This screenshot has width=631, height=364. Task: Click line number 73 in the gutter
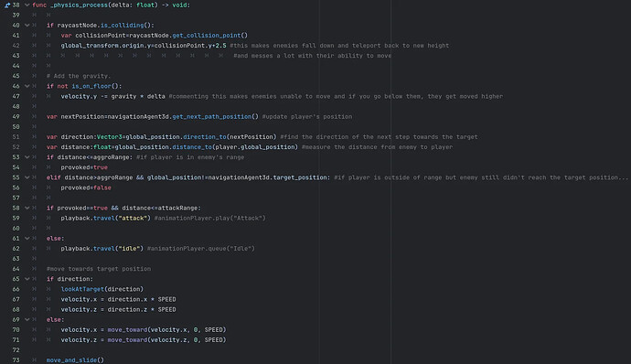[16, 360]
